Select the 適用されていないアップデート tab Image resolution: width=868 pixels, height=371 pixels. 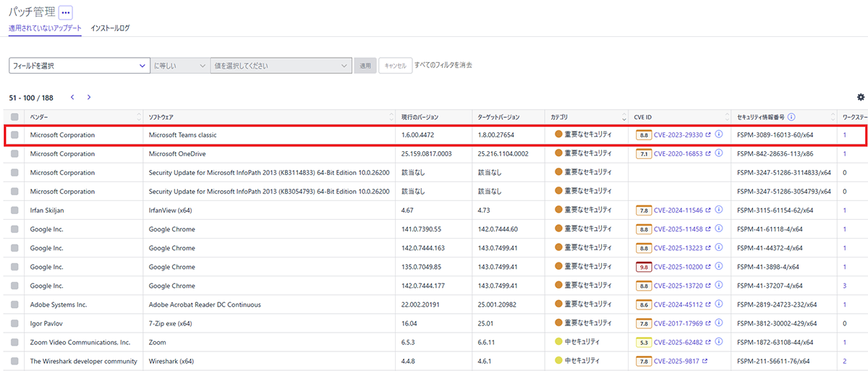(45, 28)
